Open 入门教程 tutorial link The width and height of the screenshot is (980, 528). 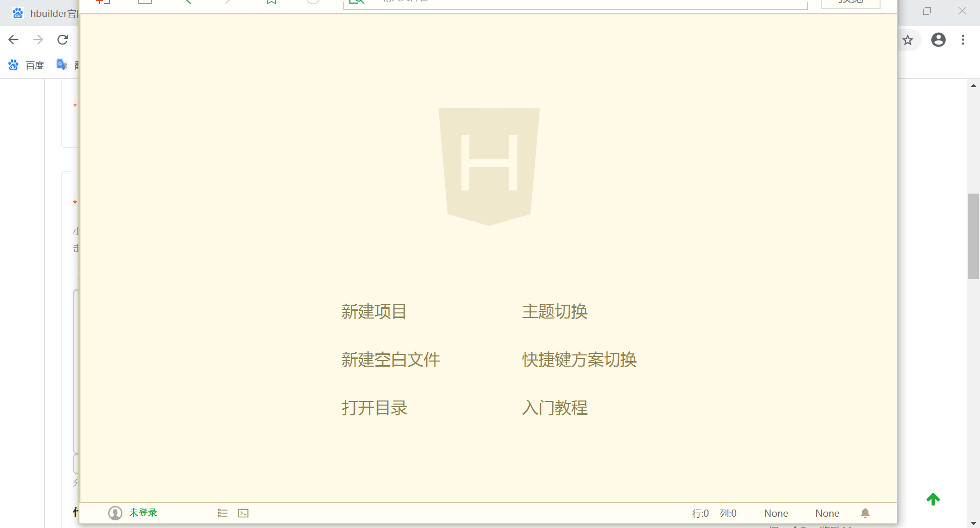coord(555,408)
